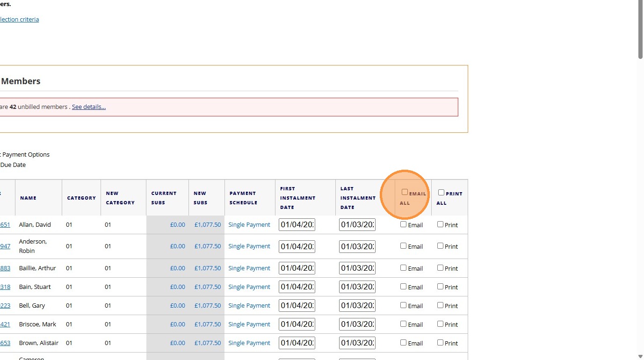
Task: Edit first instalment date for Bell, Gary
Action: [x=297, y=305]
